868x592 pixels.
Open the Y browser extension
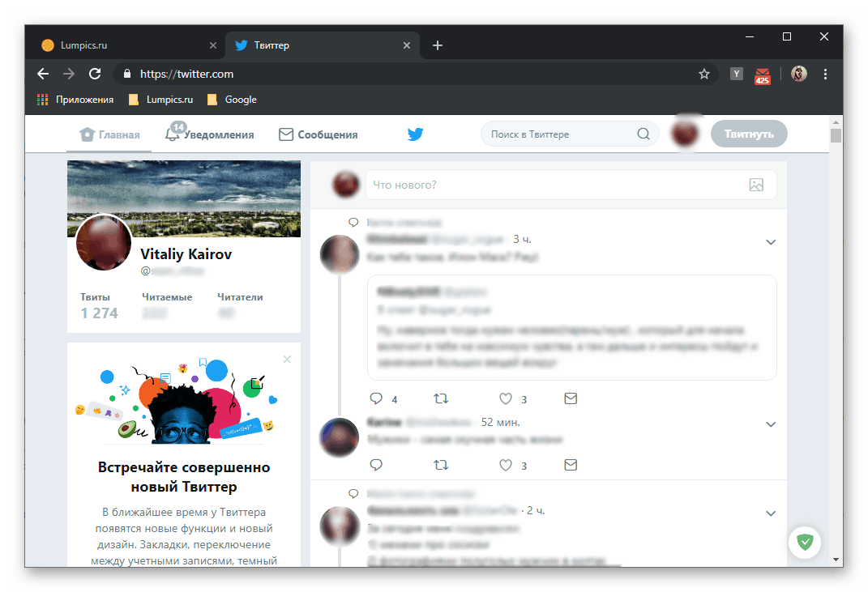[736, 74]
